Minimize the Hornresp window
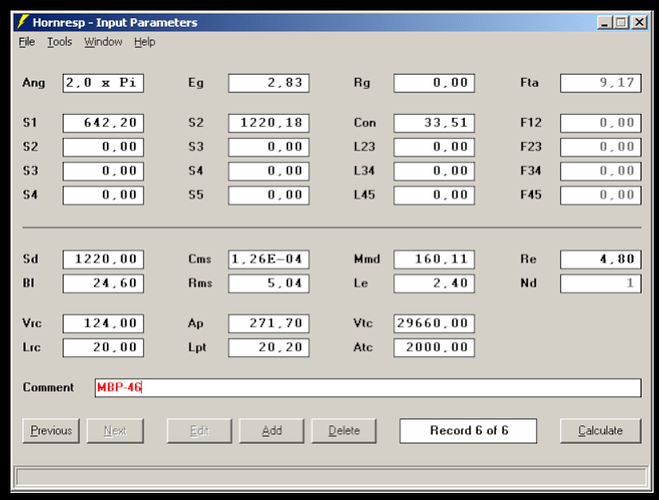Image resolution: width=659 pixels, height=500 pixels. pyautogui.click(x=604, y=22)
